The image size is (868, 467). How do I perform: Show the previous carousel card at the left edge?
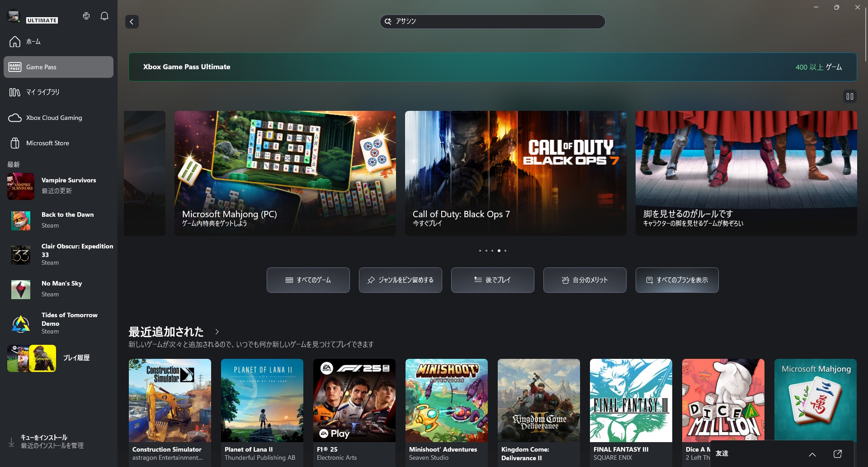coord(145,173)
